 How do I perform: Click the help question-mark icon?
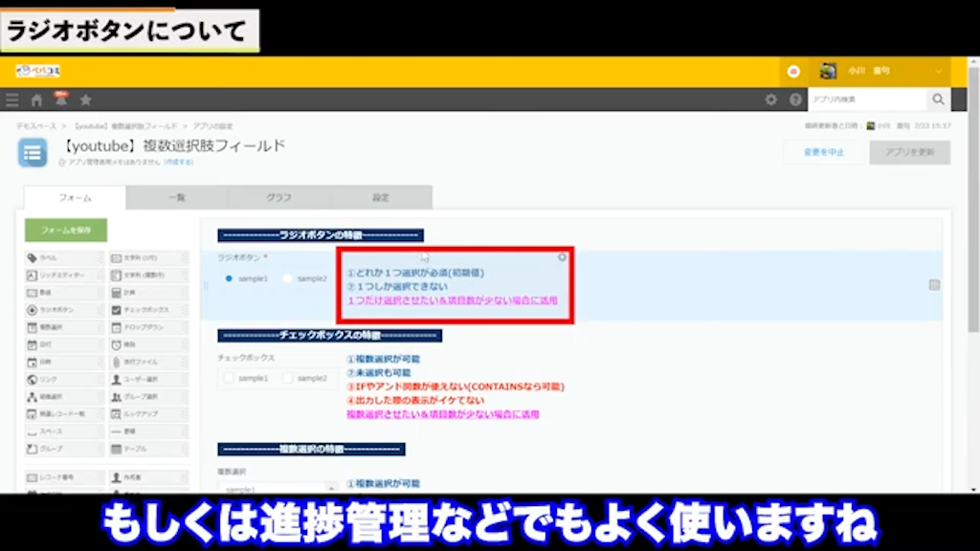(x=793, y=99)
